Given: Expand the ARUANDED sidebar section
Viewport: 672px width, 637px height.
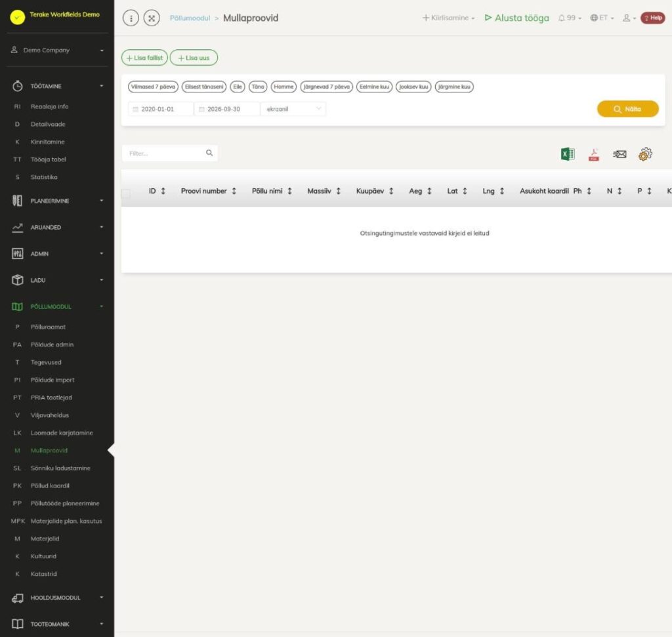Looking at the screenshot, I should click(58, 228).
